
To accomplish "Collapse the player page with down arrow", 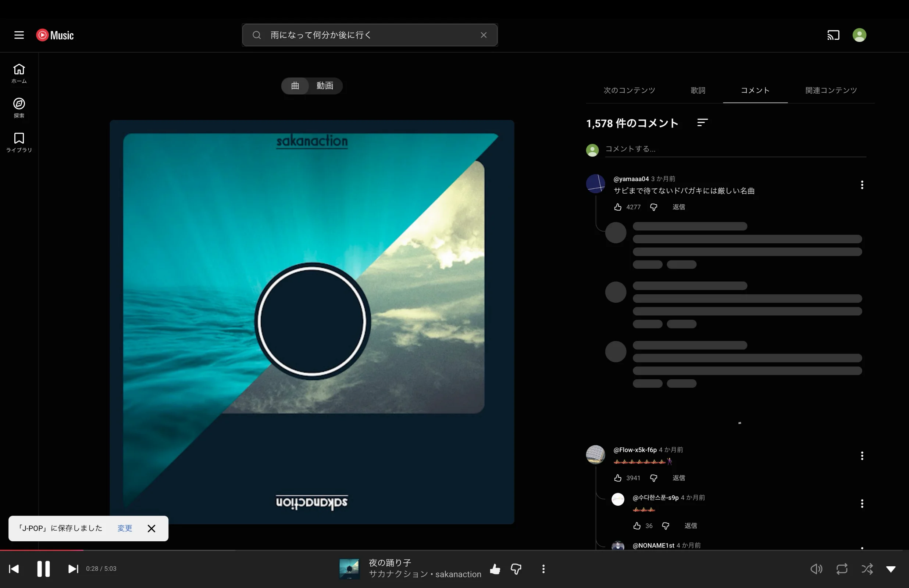I will 891,569.
